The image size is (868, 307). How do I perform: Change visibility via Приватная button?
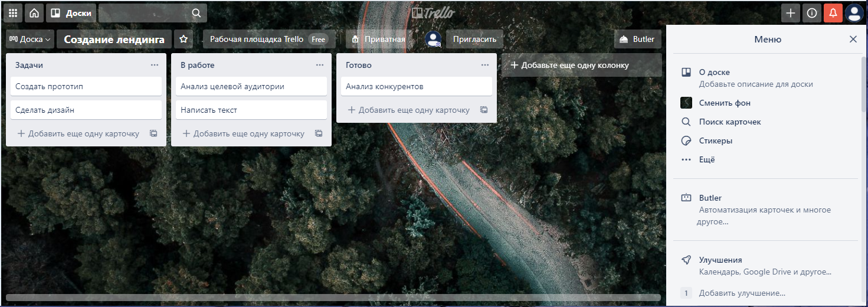coord(379,39)
